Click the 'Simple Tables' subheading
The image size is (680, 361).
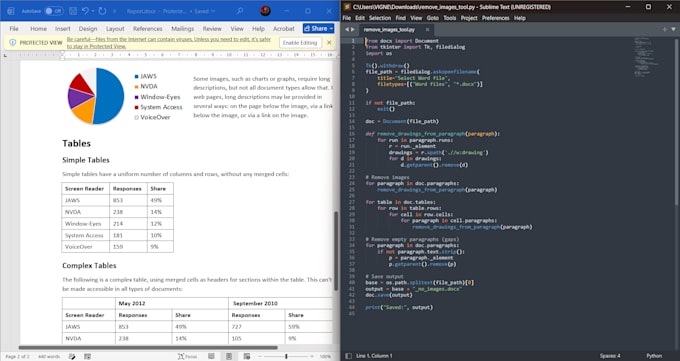pos(86,160)
